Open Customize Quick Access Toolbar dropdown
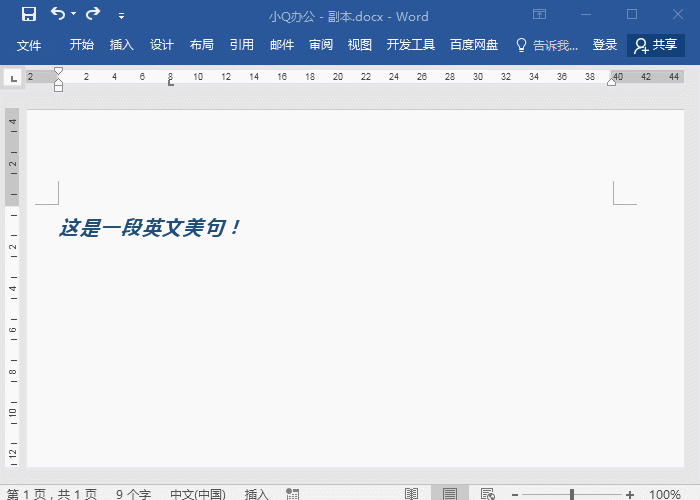 pyautogui.click(x=121, y=16)
